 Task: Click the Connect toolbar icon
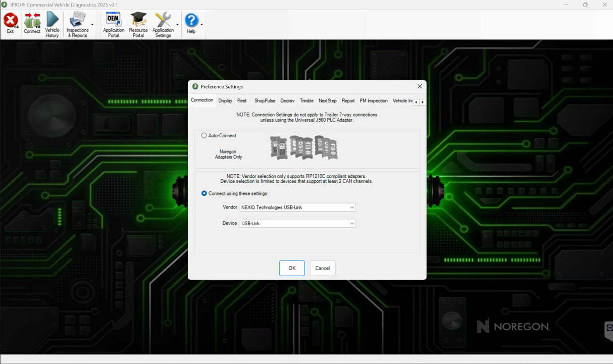click(32, 24)
